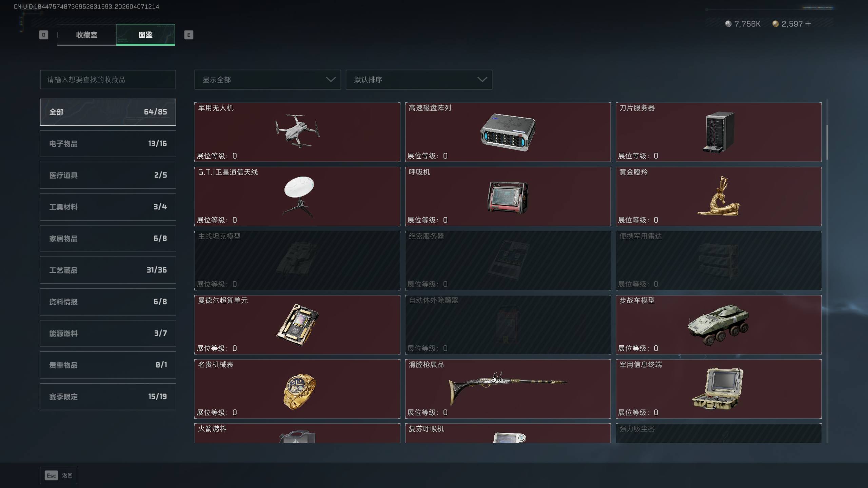The image size is (868, 488).
Task: Filter by 工艺藏品 category
Action: (108, 270)
